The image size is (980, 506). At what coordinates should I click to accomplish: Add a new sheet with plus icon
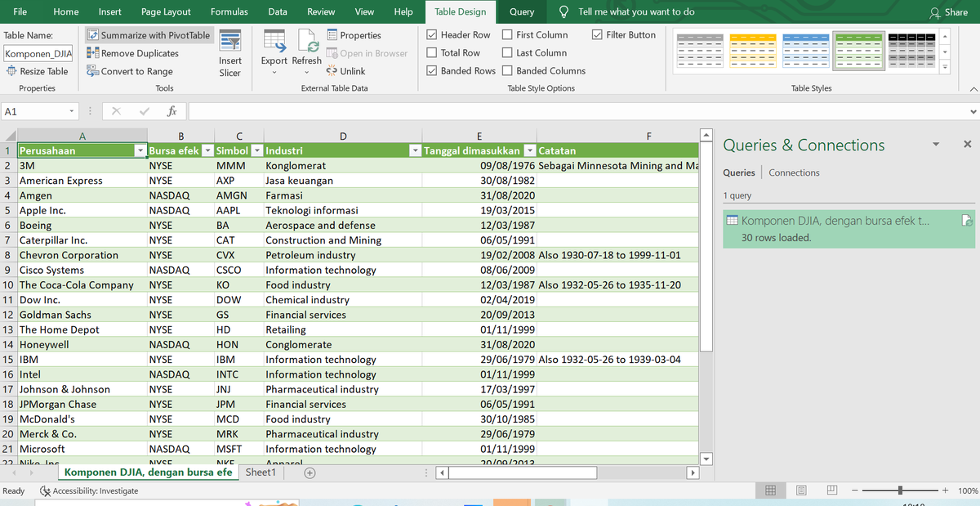(x=310, y=472)
